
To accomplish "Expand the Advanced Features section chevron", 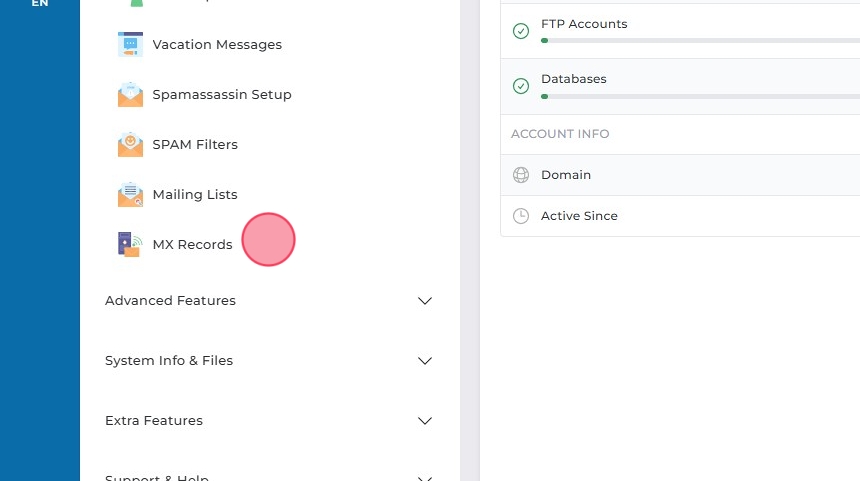I will pos(425,301).
